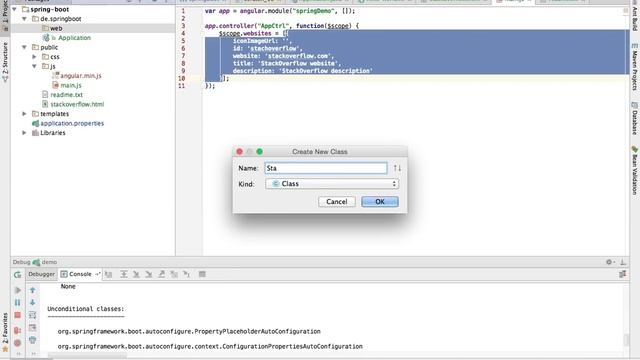The image size is (640, 360).
Task: Click the first code line defining var app
Action: pos(280,11)
